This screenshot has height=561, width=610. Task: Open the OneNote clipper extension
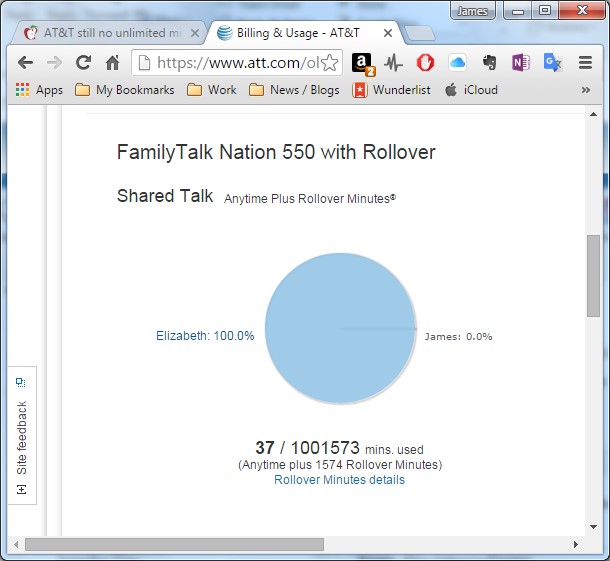521,63
